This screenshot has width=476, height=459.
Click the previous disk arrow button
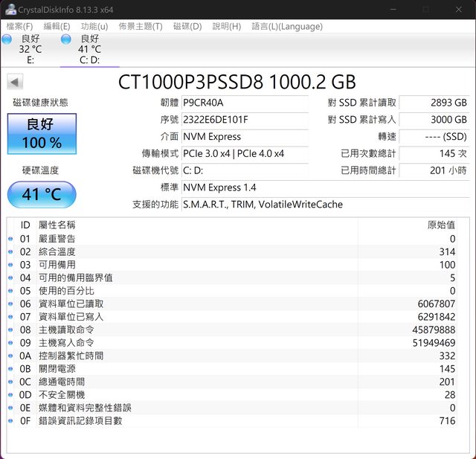click(15, 82)
